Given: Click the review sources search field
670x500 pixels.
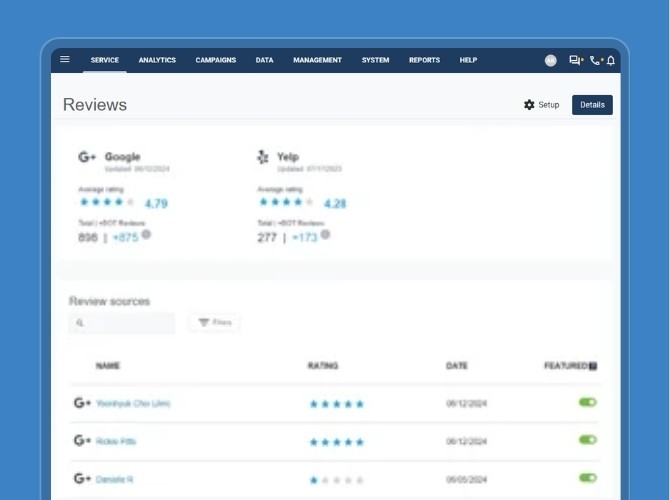Looking at the screenshot, I should tap(122, 323).
